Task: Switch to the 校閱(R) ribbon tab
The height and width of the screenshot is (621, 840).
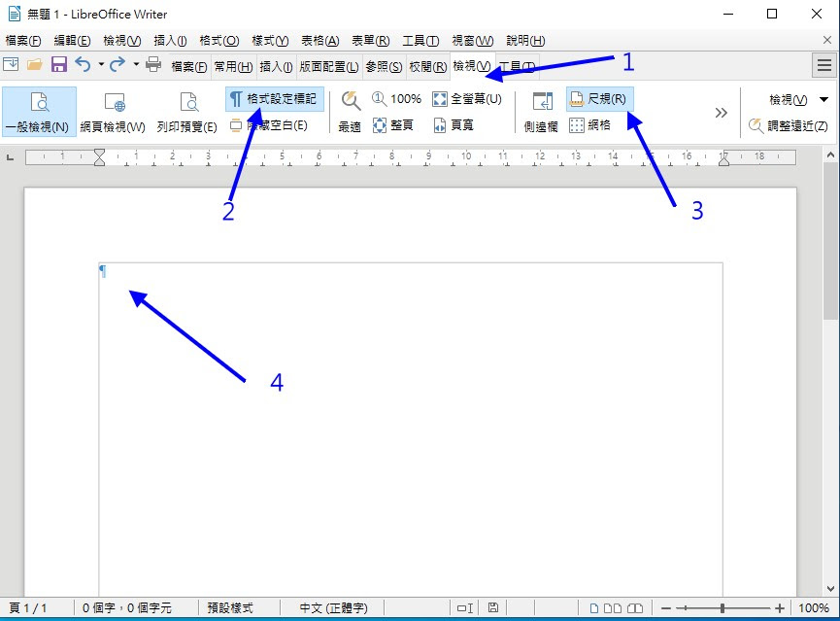Action: [427, 66]
